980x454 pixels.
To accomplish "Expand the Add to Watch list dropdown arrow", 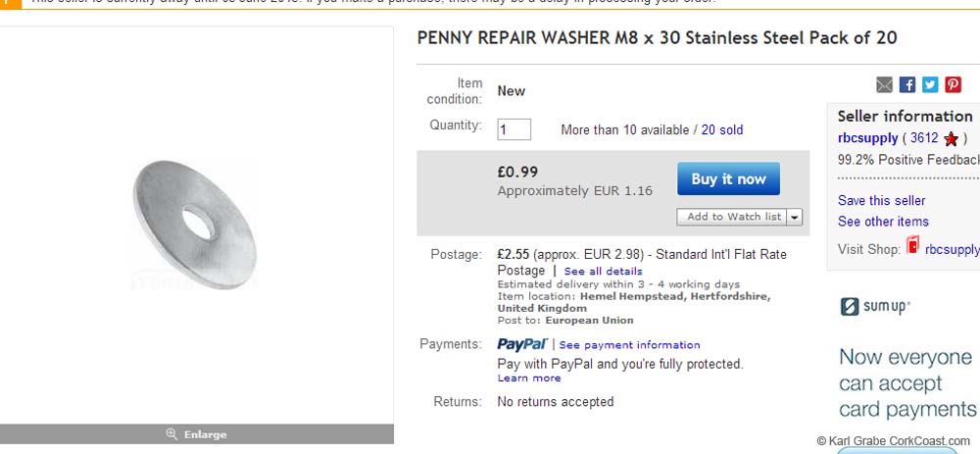I will [794, 217].
